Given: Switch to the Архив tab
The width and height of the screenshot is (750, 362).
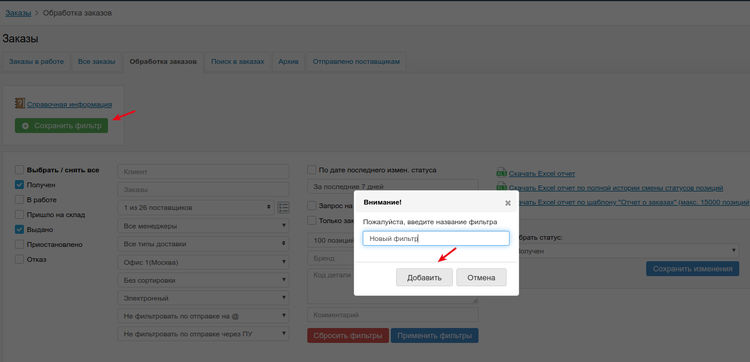Looking at the screenshot, I should coord(288,62).
